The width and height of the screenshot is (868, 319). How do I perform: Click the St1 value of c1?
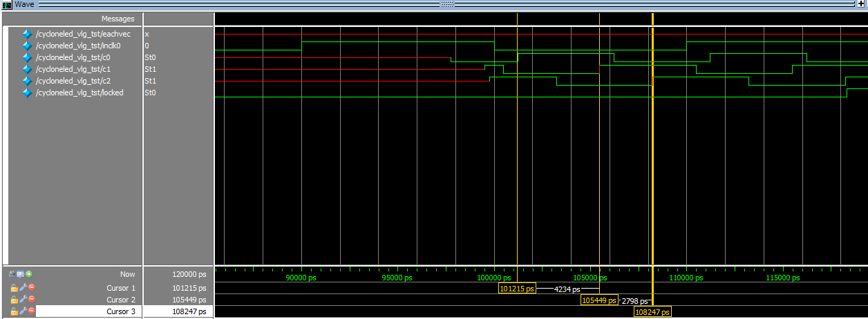click(x=150, y=69)
